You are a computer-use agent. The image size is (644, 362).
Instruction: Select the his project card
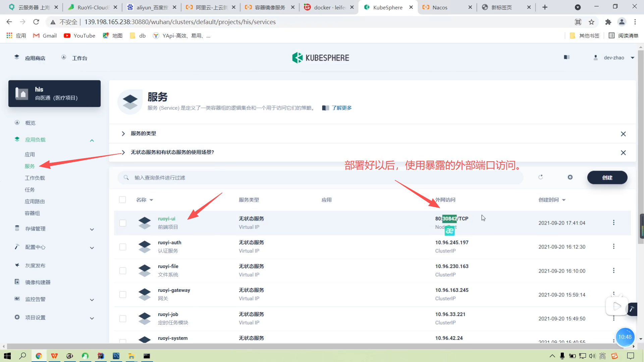(54, 94)
